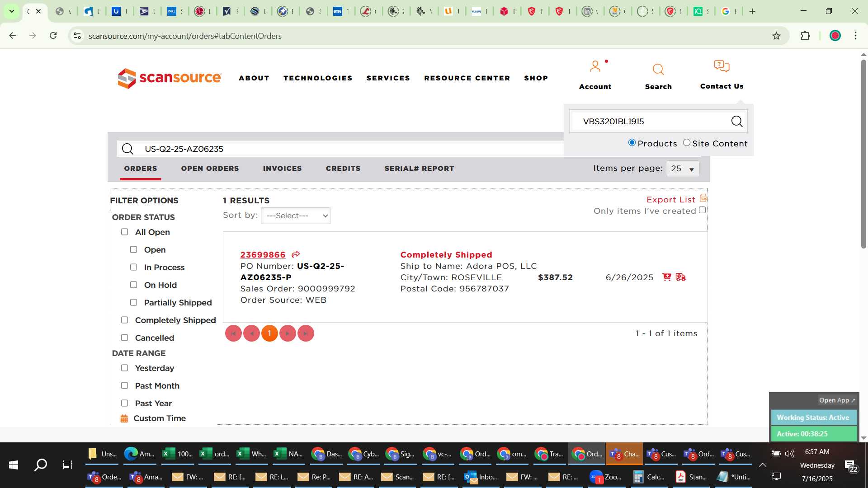Open Calculator from taskbar

tap(649, 477)
